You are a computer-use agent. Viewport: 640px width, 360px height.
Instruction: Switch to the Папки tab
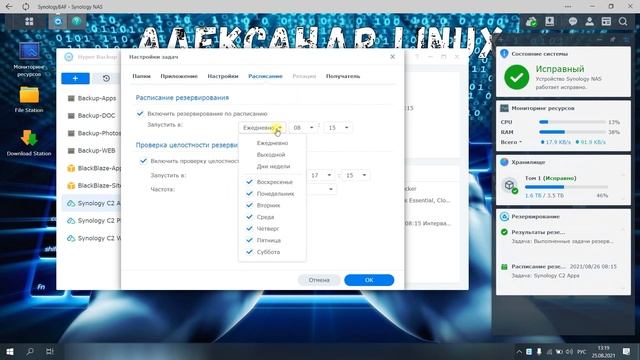click(x=142, y=76)
